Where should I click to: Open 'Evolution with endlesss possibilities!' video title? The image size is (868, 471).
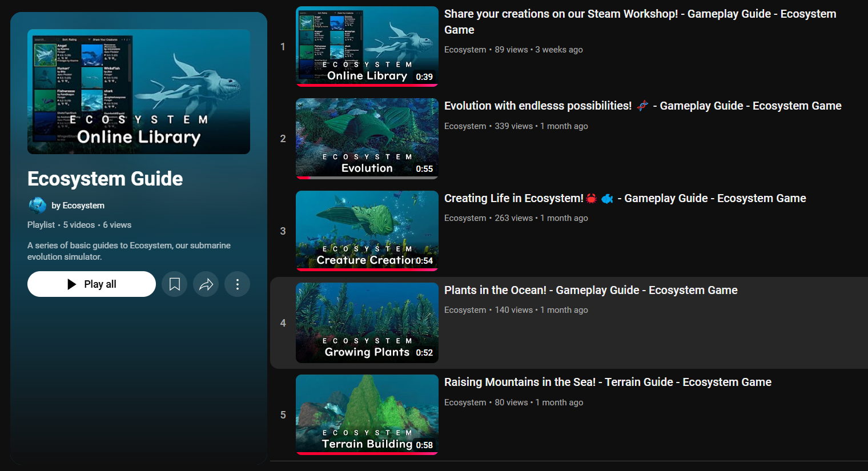click(643, 106)
